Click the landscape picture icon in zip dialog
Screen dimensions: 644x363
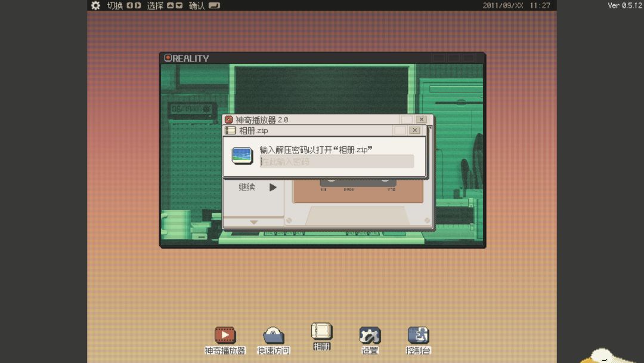tap(242, 156)
